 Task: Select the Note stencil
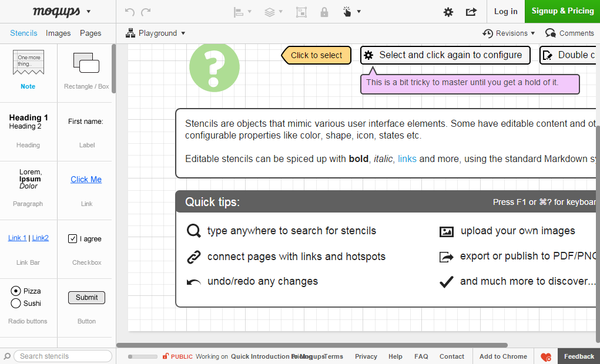tap(28, 73)
